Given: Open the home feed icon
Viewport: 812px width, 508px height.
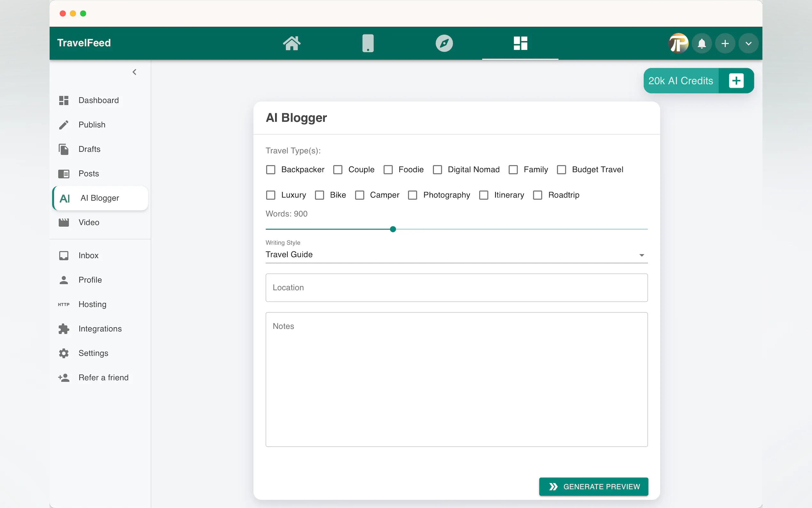Looking at the screenshot, I should [292, 43].
